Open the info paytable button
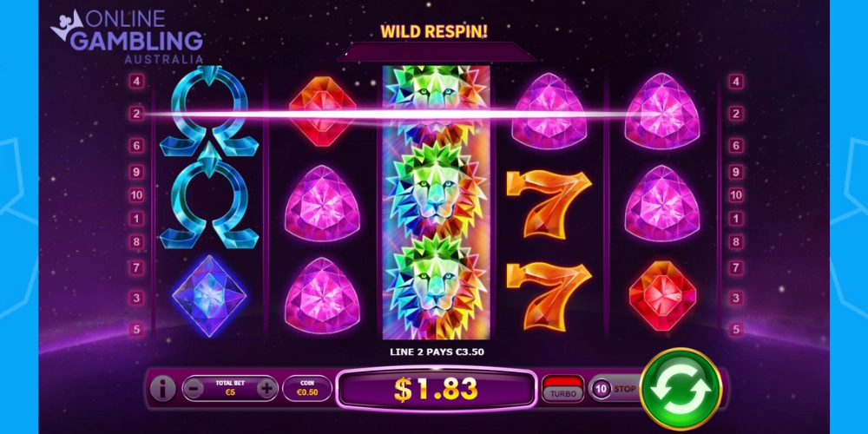This screenshot has width=868, height=434. point(163,389)
